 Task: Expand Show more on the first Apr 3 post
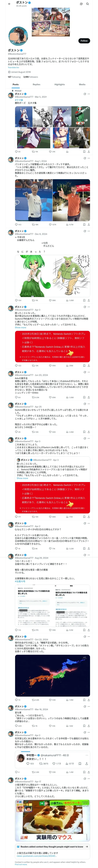pyautogui.click(x=20, y=328)
